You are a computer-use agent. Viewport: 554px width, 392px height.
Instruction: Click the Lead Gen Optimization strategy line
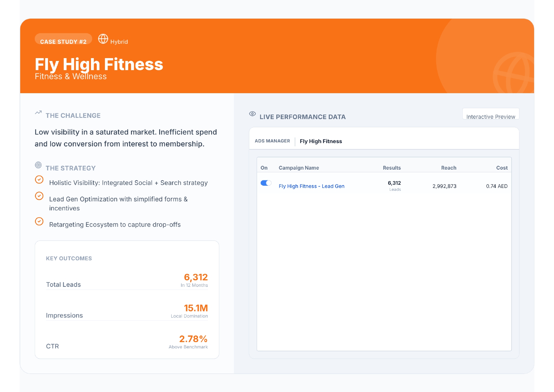(x=118, y=204)
